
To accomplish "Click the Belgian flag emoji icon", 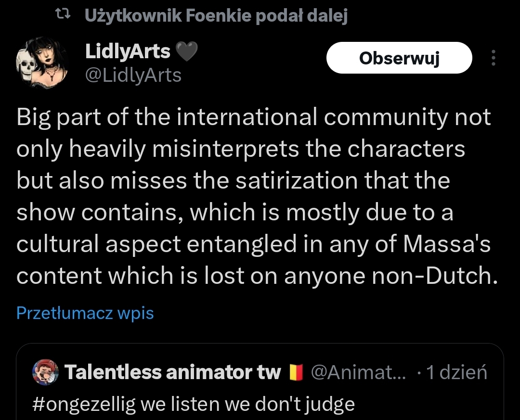I will tap(296, 372).
